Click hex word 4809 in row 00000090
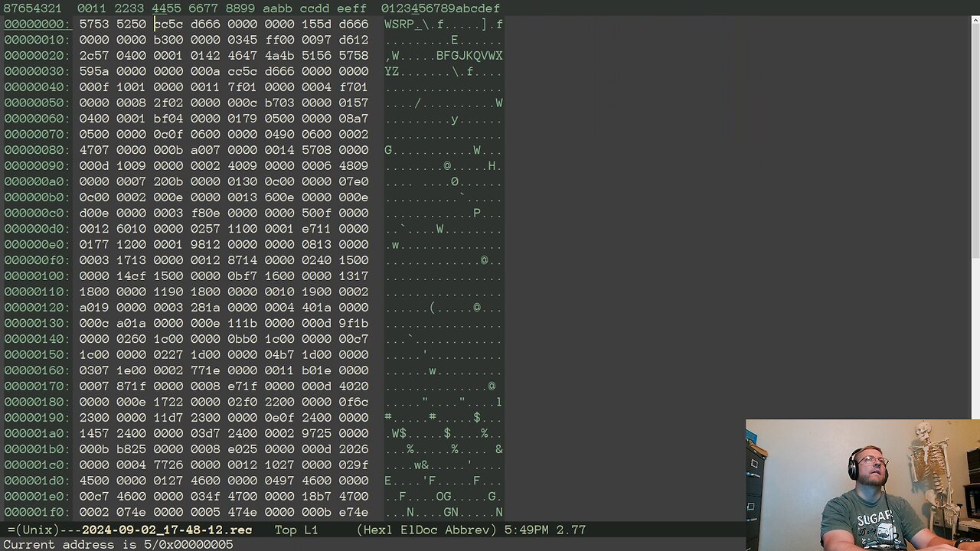980x551 pixels. click(x=354, y=166)
